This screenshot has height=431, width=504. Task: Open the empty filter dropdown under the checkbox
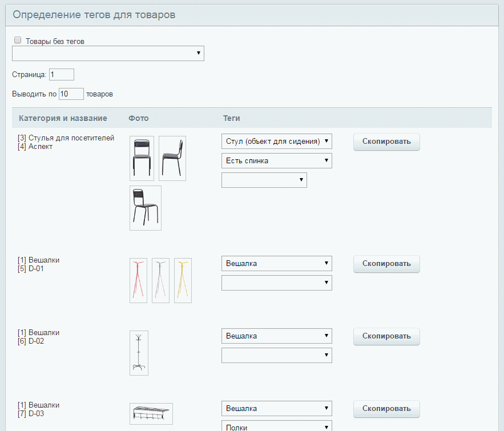pyautogui.click(x=108, y=53)
